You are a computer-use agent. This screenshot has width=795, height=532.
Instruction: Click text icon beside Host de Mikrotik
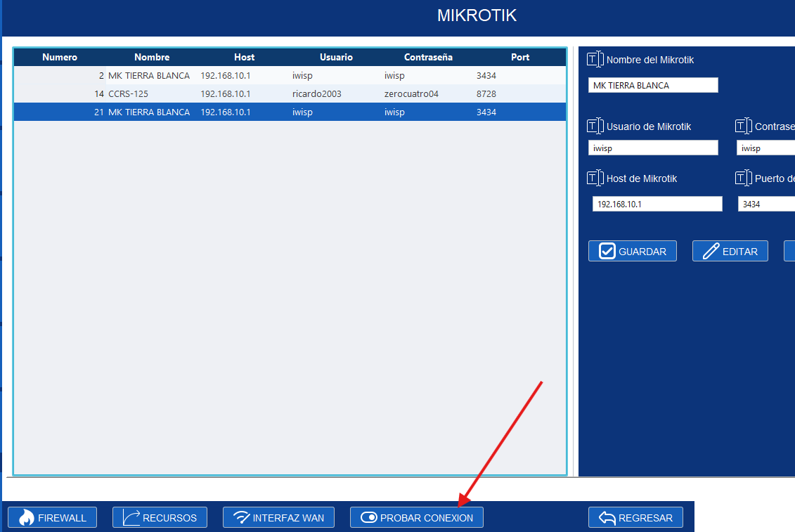(x=595, y=178)
